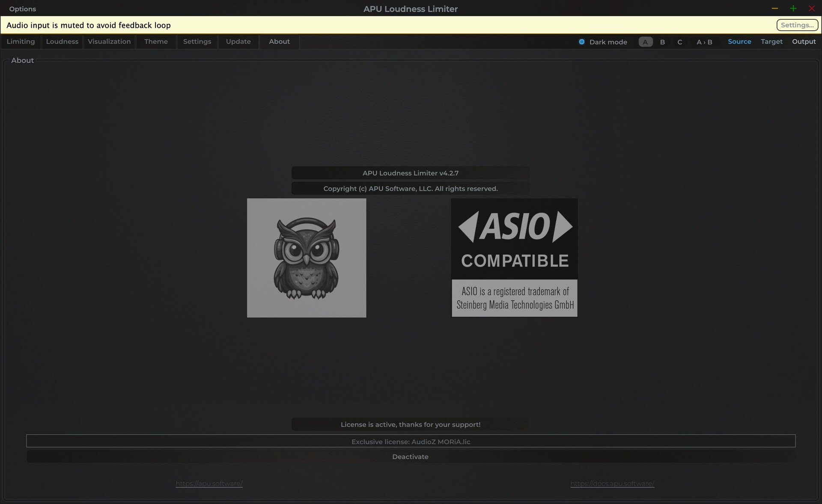This screenshot has height=504, width=822.
Task: Select preset slot A
Action: tap(645, 42)
